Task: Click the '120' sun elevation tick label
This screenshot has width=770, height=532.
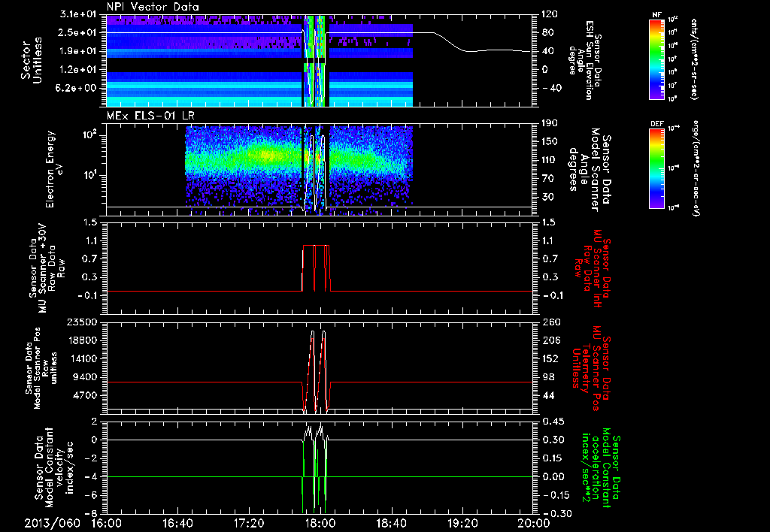Action: pyautogui.click(x=550, y=14)
